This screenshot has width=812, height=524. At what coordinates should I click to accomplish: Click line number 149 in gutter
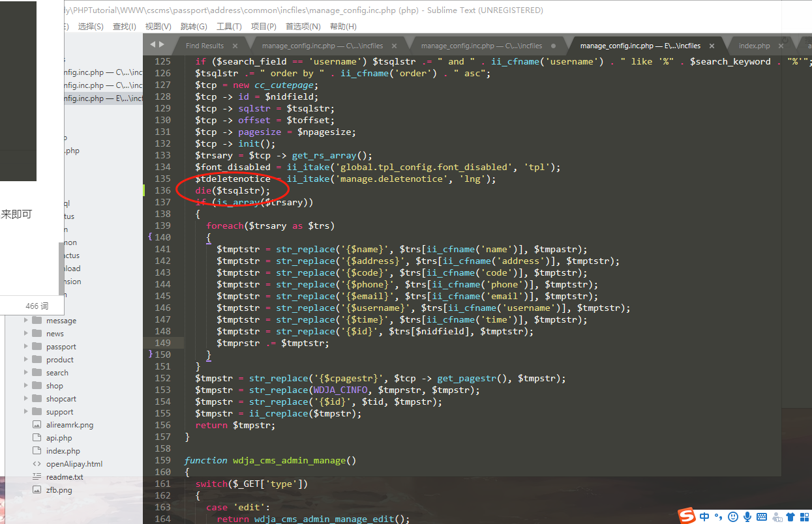pos(162,343)
